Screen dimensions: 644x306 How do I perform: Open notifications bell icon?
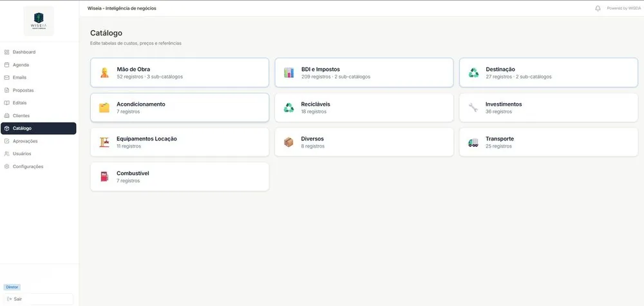[598, 8]
